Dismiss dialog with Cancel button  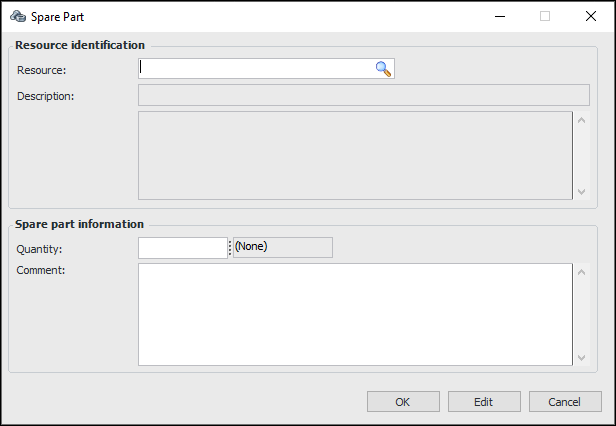(x=565, y=402)
